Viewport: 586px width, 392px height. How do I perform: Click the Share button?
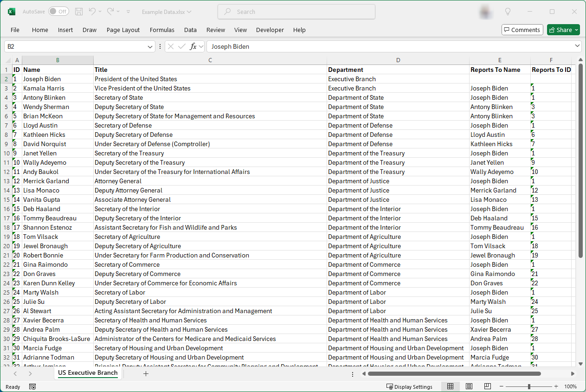click(x=563, y=30)
